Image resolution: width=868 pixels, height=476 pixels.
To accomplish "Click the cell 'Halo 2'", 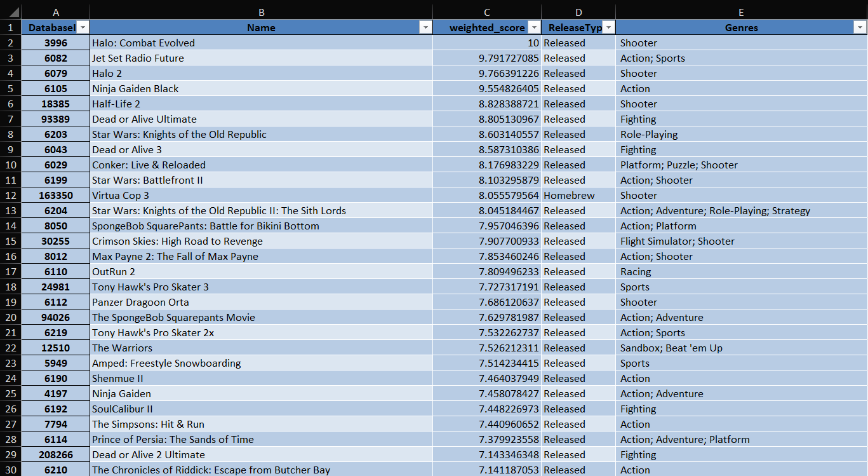I will tap(262, 73).
